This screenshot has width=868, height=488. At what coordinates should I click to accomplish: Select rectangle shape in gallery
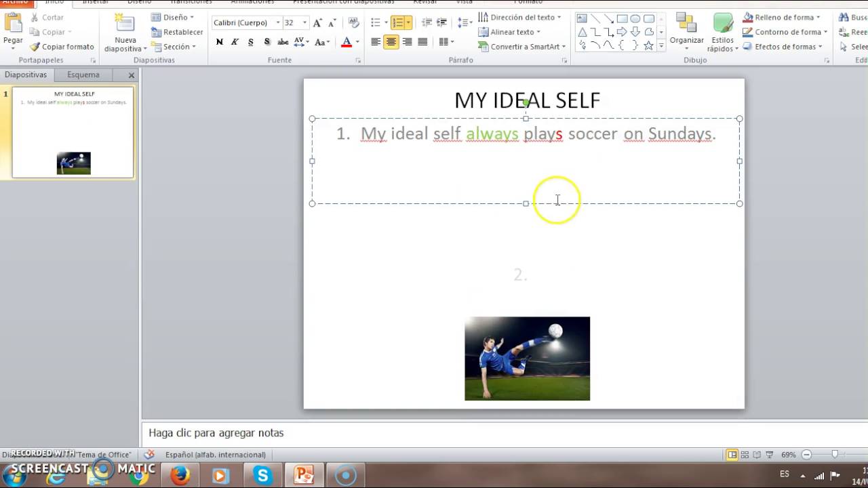coord(622,18)
